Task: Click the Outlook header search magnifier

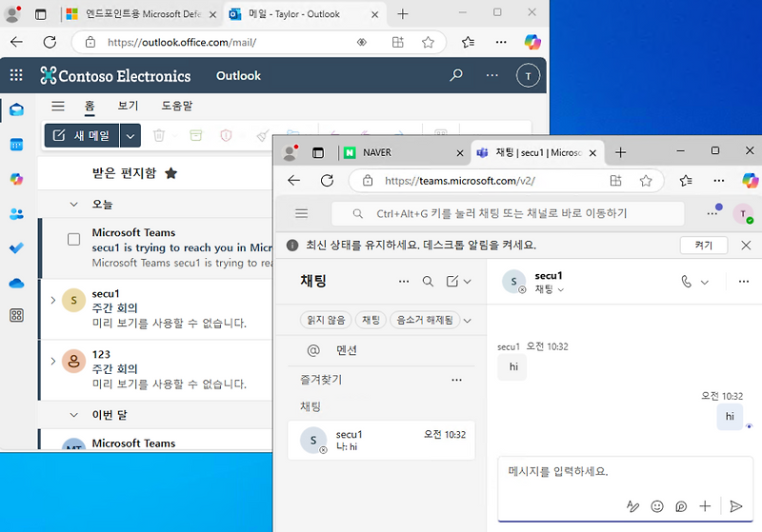Action: pos(456,75)
